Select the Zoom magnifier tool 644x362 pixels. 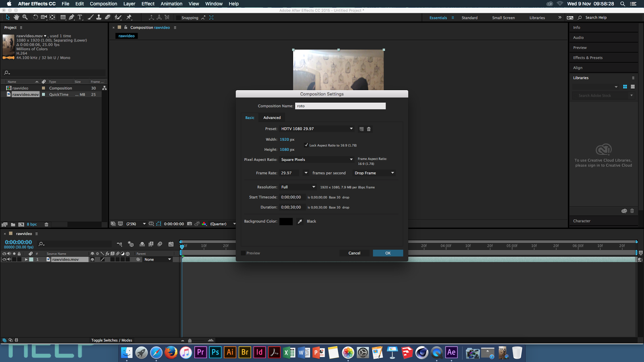pos(25,17)
